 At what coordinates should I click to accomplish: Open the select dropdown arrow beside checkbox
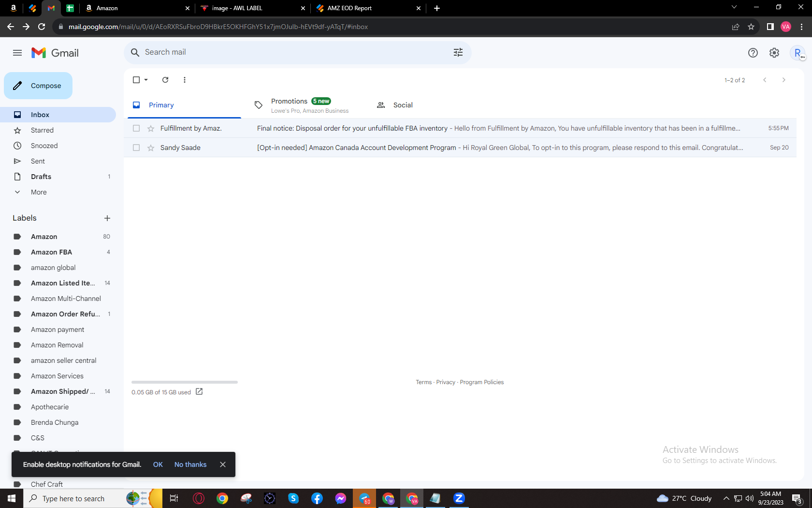[146, 80]
